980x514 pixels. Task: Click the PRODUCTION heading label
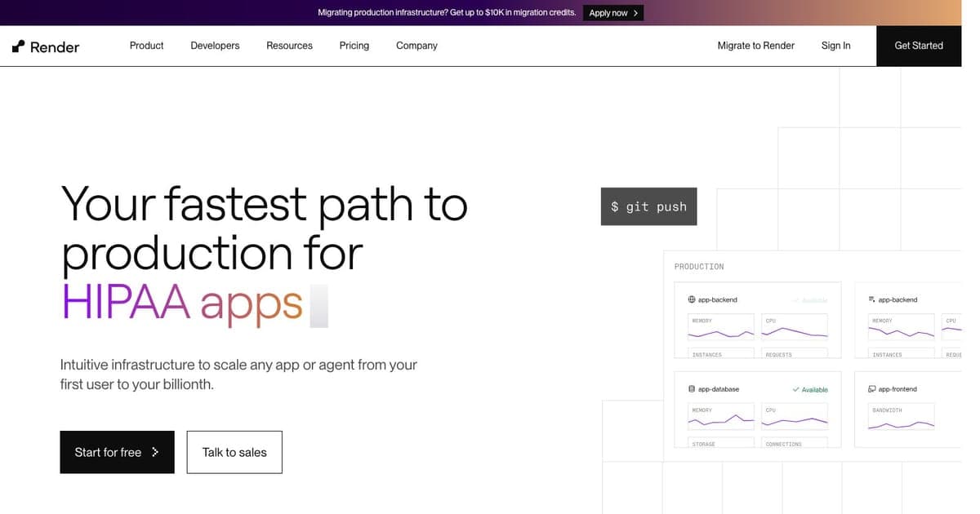pyautogui.click(x=699, y=267)
